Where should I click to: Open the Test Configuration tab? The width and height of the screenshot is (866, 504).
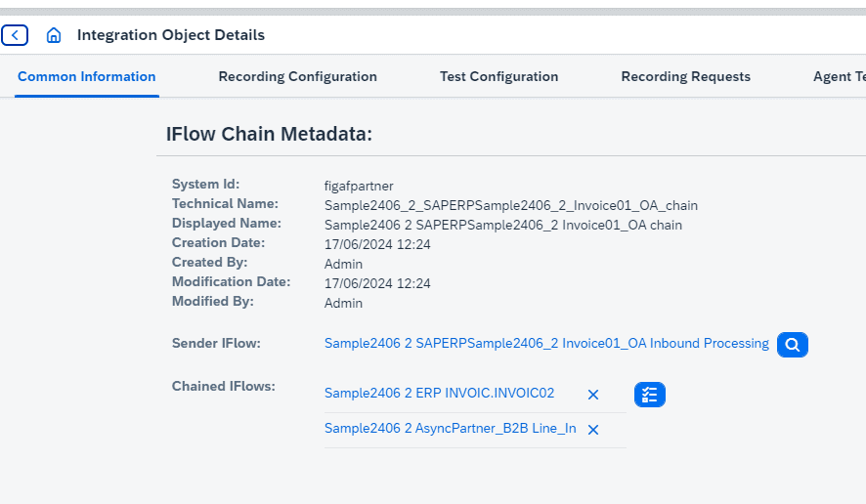tap(498, 77)
